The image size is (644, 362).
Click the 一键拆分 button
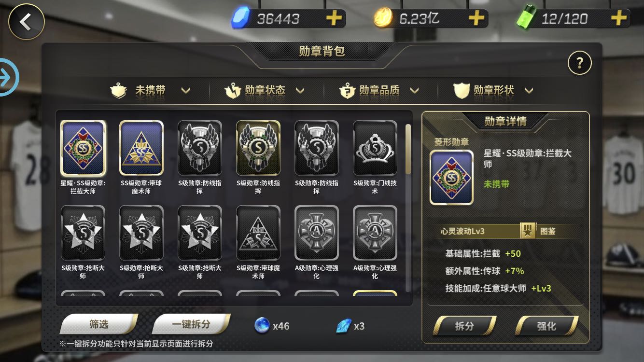(191, 324)
